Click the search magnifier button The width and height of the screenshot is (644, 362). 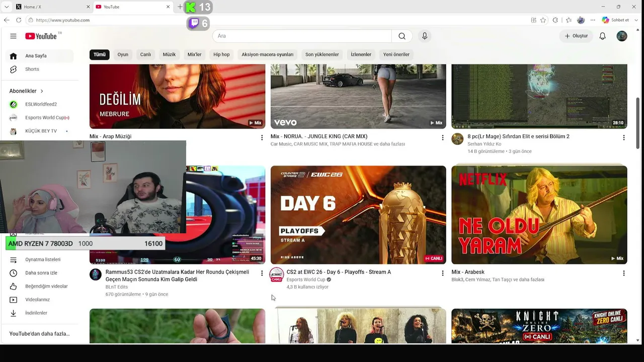click(402, 36)
